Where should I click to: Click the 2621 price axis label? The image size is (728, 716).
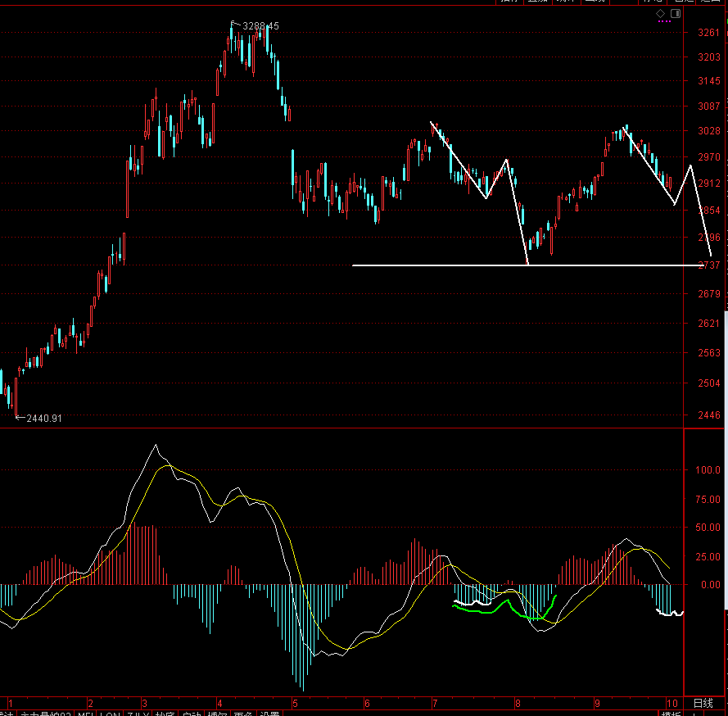709,323
